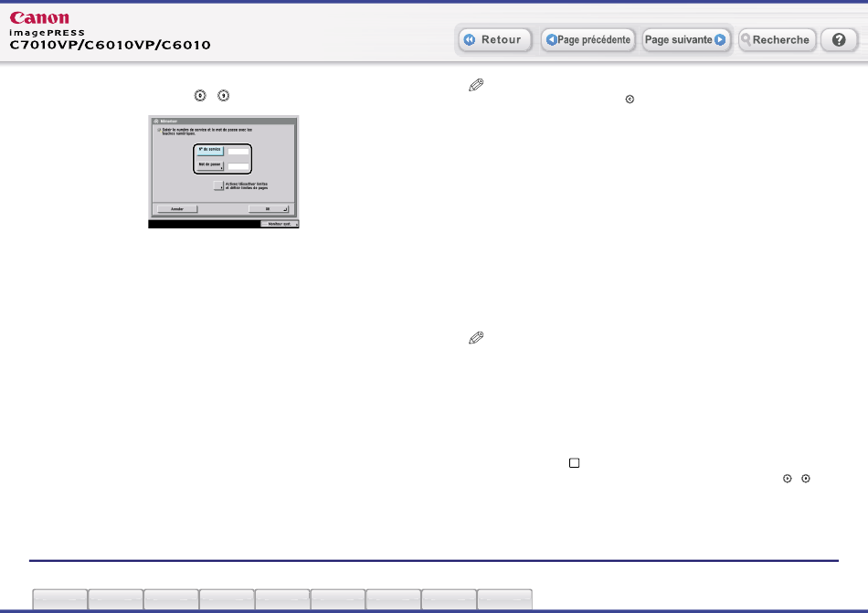
Task: Go to Page suivante
Action: pos(685,40)
